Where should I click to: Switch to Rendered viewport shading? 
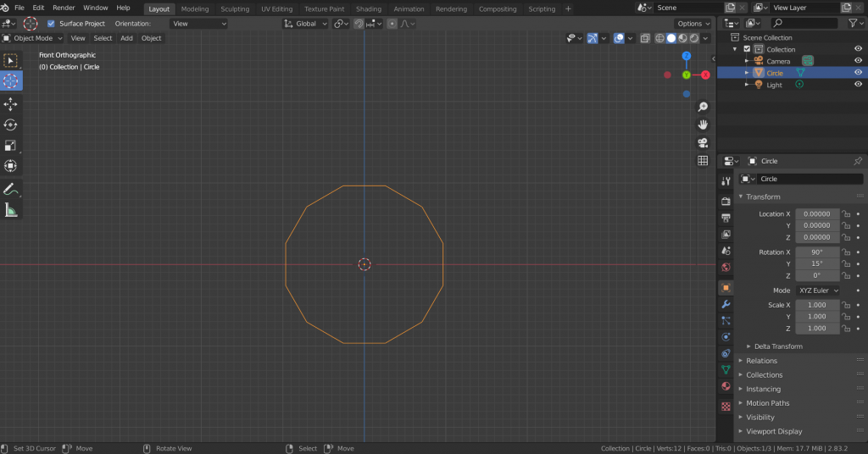pyautogui.click(x=694, y=38)
